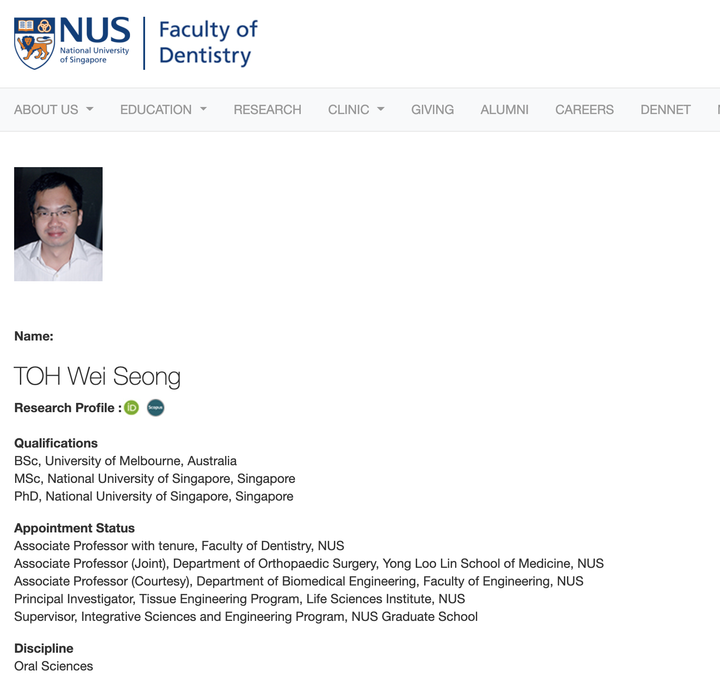Viewport: 720px width, 681px height.
Task: Expand the Education dropdown menu
Action: pos(163,110)
